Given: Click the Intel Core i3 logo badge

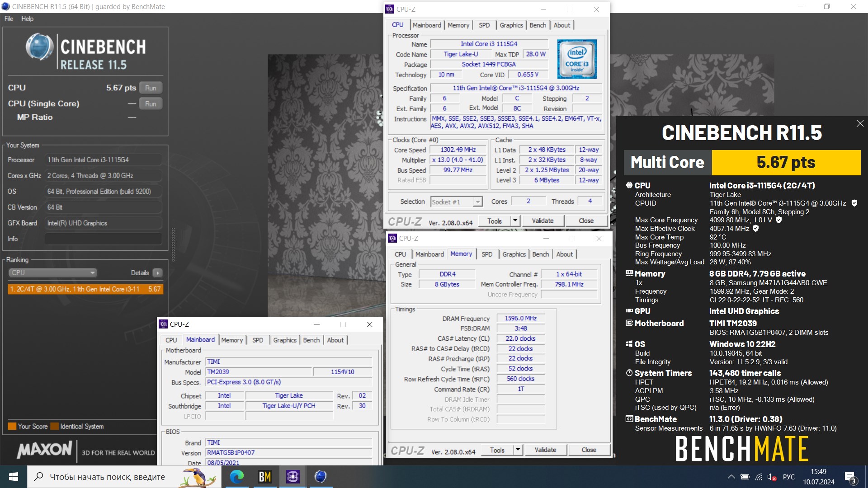Looking at the screenshot, I should click(577, 59).
